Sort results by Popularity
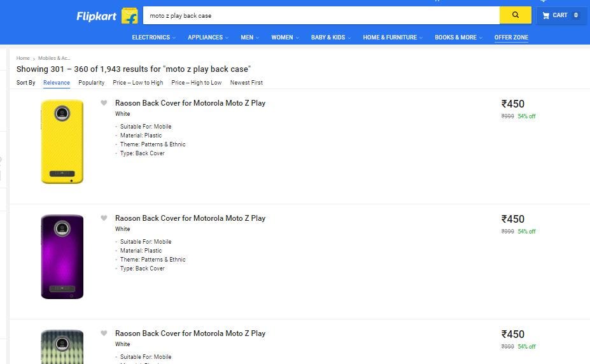This screenshot has height=364, width=590. click(x=92, y=82)
